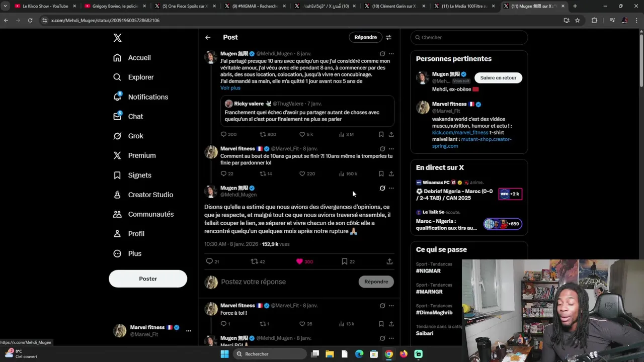
Task: Open the Accueil home page
Action: [132, 58]
